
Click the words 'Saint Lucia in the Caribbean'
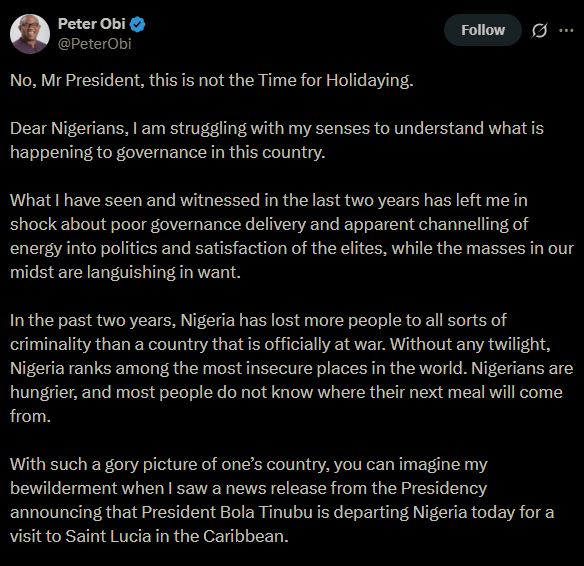(x=177, y=536)
